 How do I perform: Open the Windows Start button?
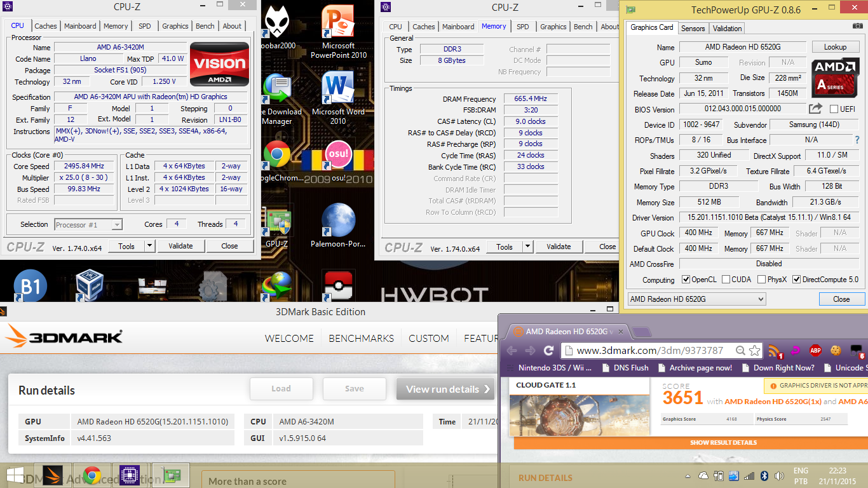coord(15,476)
